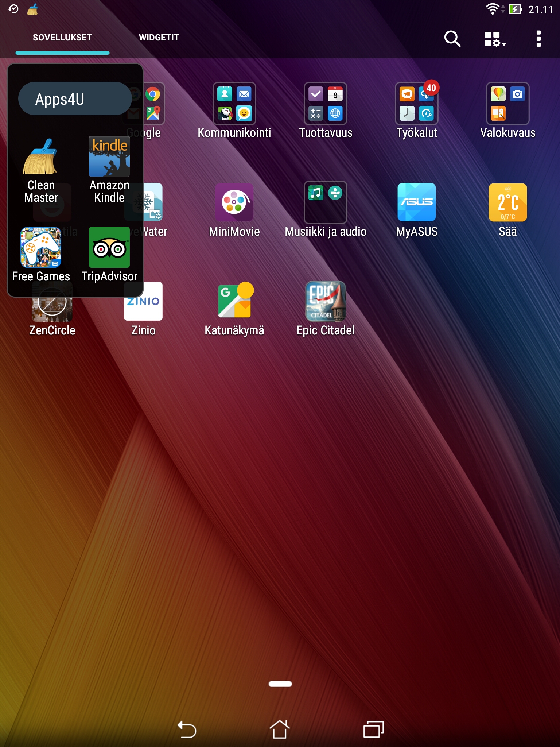
Task: Launch the Epic Citadel app
Action: click(326, 309)
